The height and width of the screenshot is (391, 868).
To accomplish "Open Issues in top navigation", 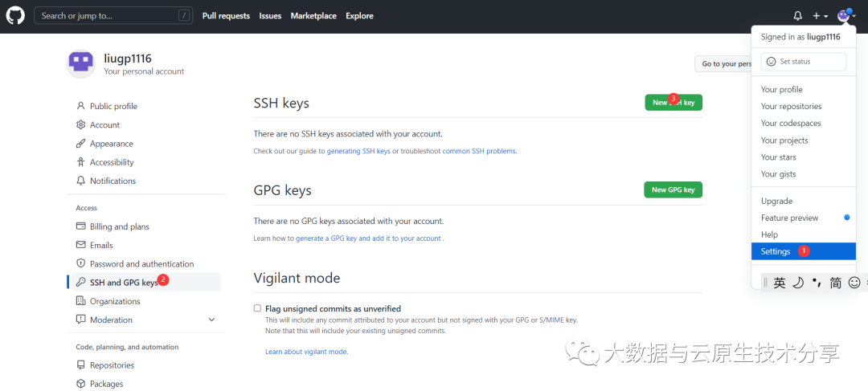I will (x=270, y=16).
